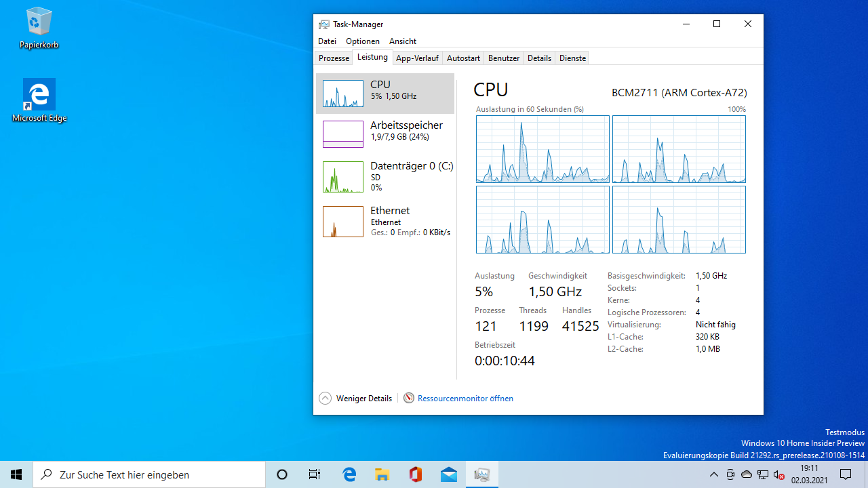The image size is (868, 488).
Task: Launch Edge from the taskbar
Action: (x=349, y=474)
